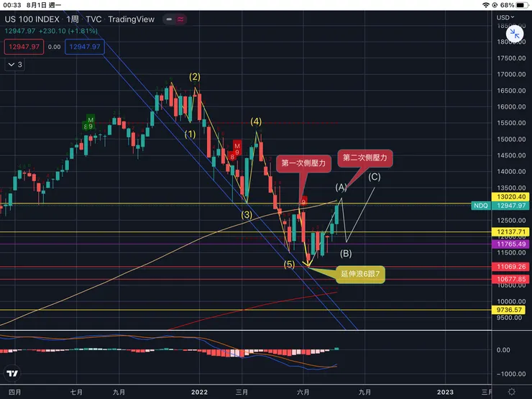The width and height of the screenshot is (532, 399).
Task: Tap the Wi-Fi status icon
Action: coord(485,5)
